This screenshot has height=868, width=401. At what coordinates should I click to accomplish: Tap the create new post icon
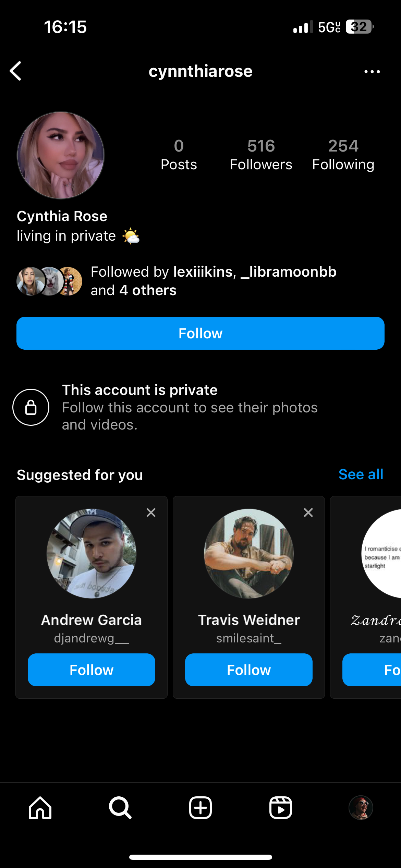pos(200,808)
